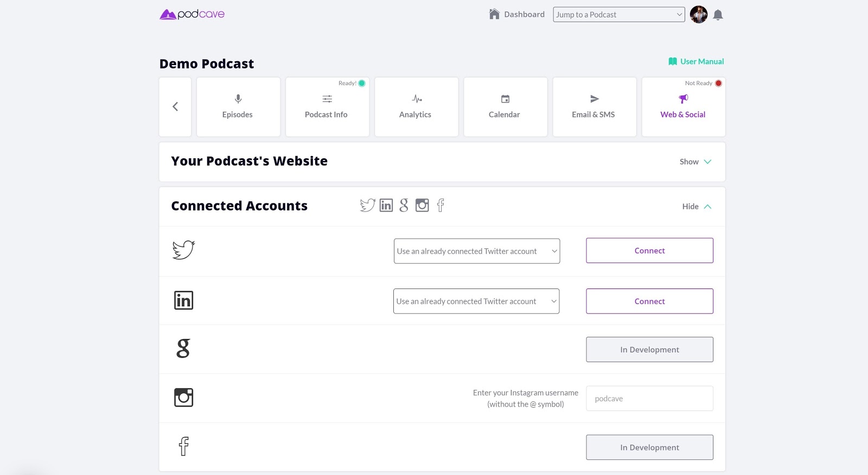The image size is (868, 475).
Task: Click the Facebook icon in Connected Accounts header
Action: [441, 205]
